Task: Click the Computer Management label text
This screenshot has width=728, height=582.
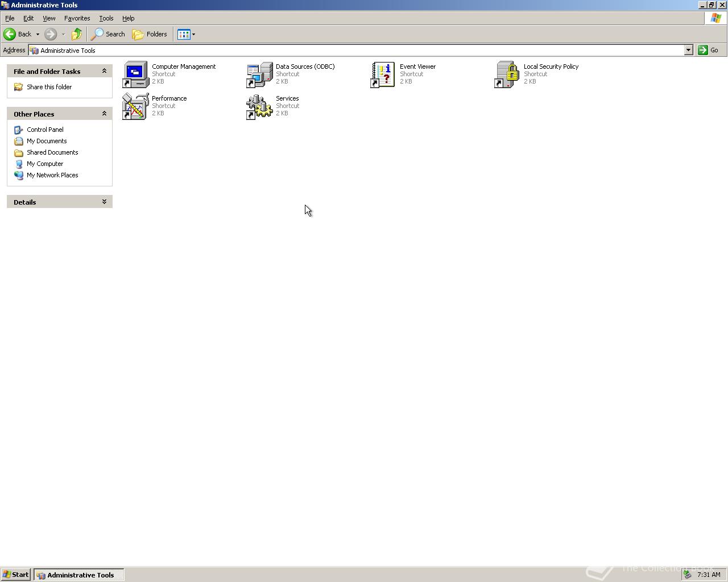Action: pyautogui.click(x=184, y=66)
